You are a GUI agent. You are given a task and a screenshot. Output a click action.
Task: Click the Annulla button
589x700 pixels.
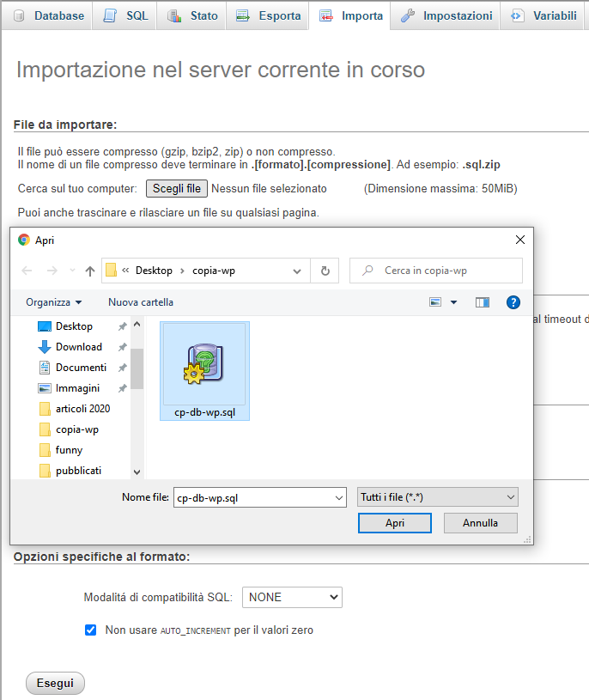tap(480, 523)
